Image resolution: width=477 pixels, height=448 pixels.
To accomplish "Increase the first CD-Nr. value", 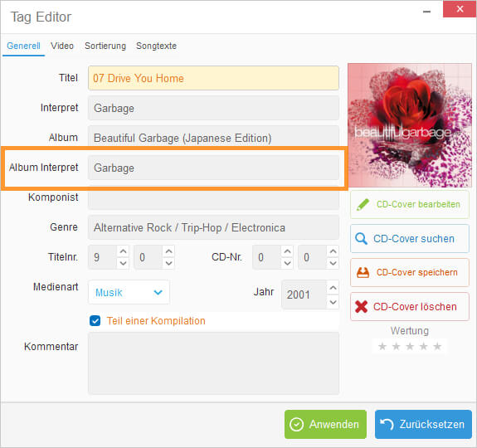I will click(287, 251).
